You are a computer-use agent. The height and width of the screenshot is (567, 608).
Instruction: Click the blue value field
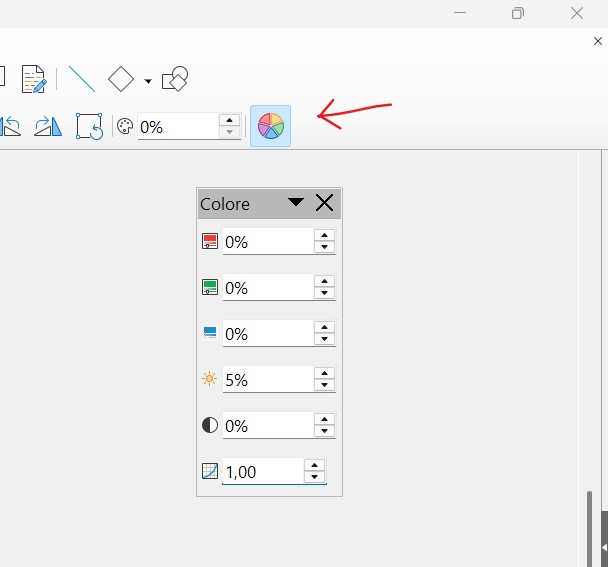pyautogui.click(x=268, y=333)
